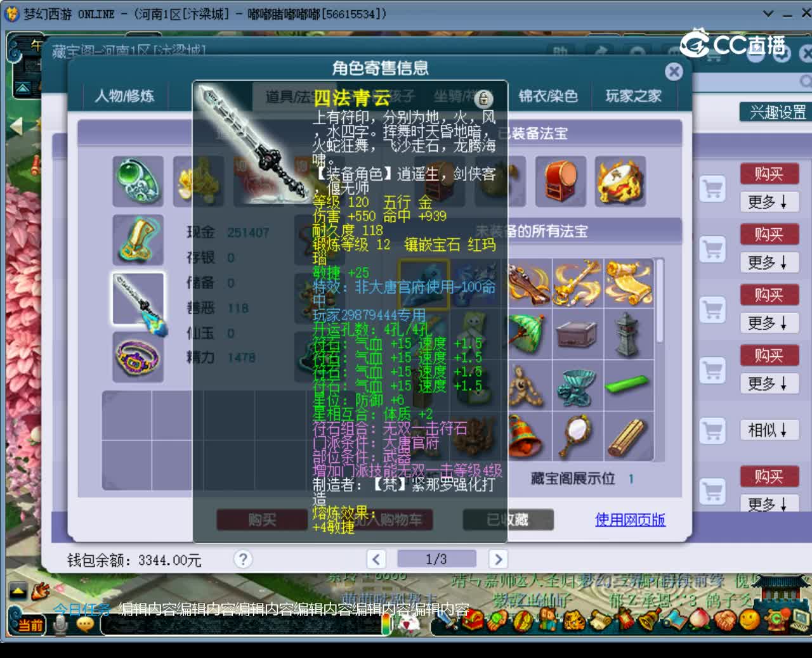This screenshot has height=658, width=812.
Task: Select the golden tassel sword treasure
Action: pyautogui.click(x=577, y=283)
